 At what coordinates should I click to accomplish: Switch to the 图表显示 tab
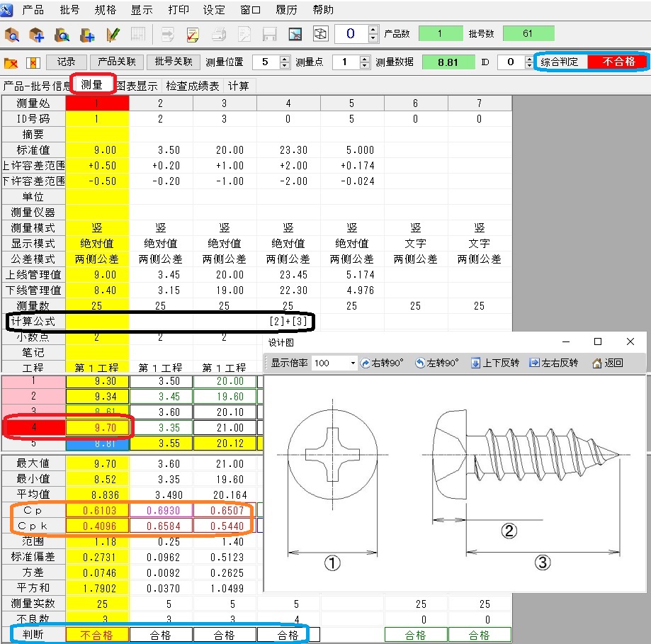[x=137, y=86]
